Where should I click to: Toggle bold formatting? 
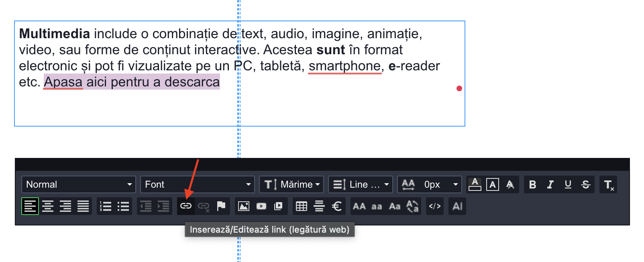tap(532, 184)
